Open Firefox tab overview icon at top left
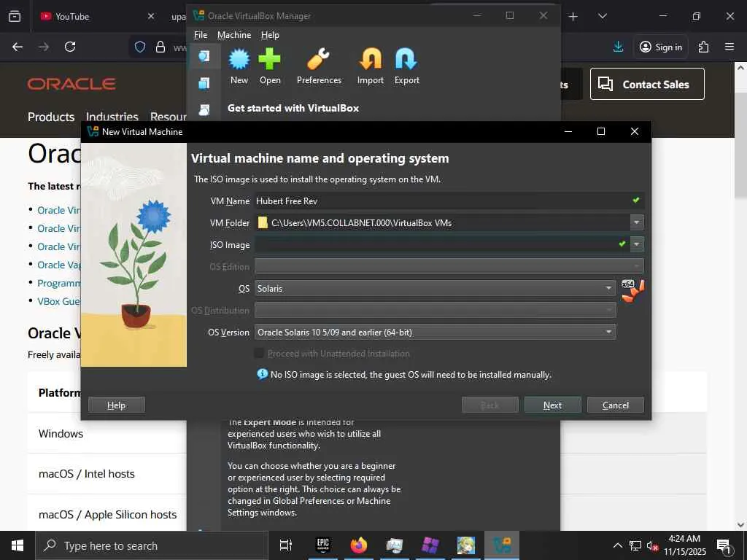747x560 pixels. pos(15,16)
